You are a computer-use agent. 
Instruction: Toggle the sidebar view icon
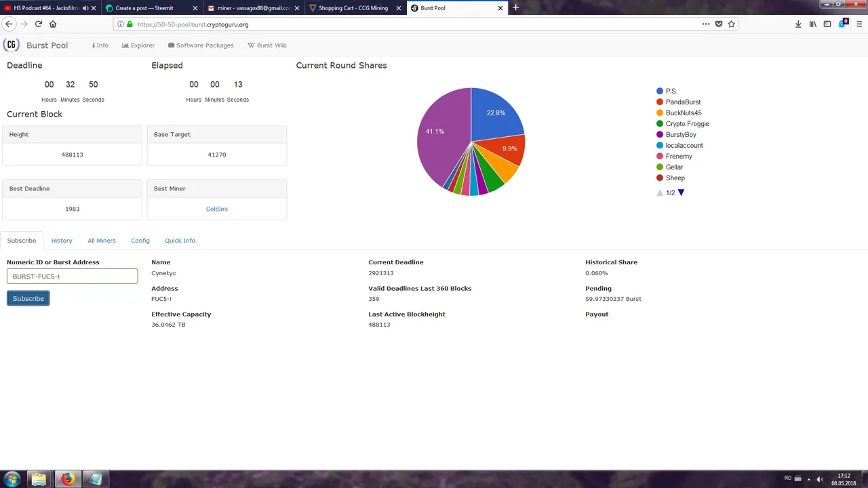[827, 24]
